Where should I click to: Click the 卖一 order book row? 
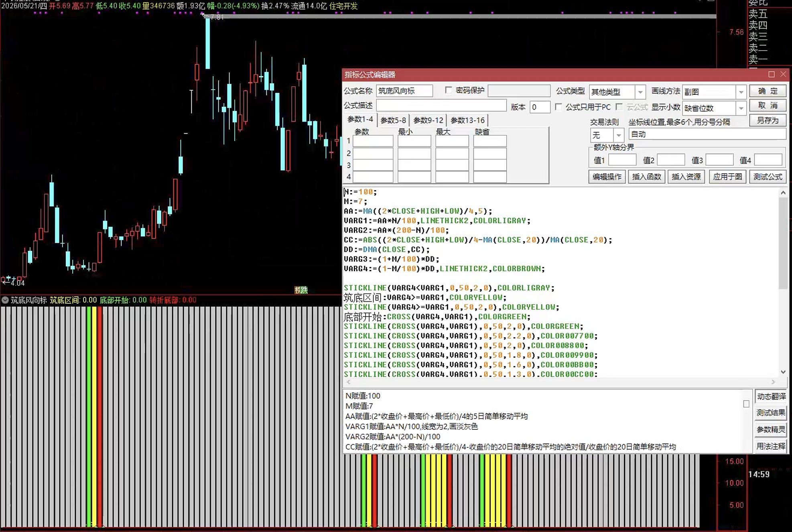coord(758,60)
